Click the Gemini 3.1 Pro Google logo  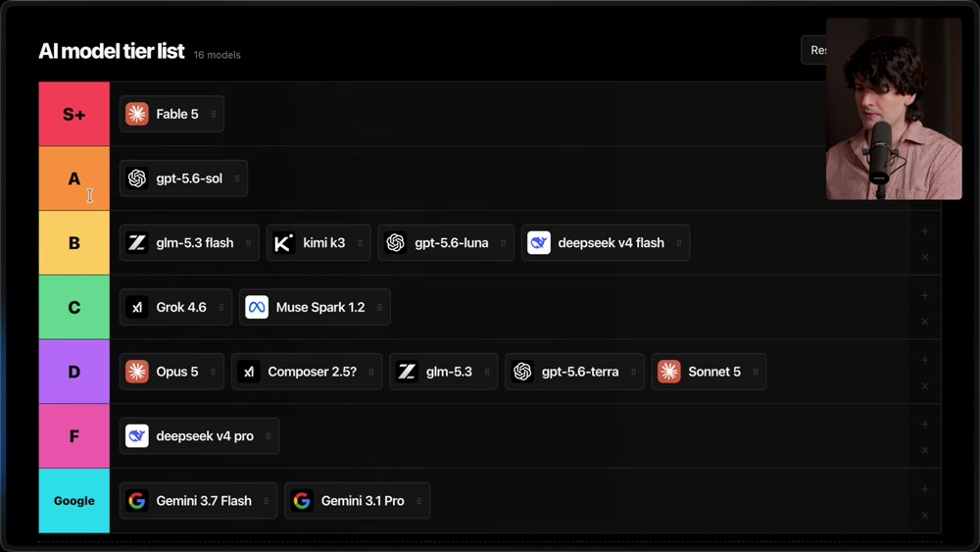pyautogui.click(x=302, y=501)
